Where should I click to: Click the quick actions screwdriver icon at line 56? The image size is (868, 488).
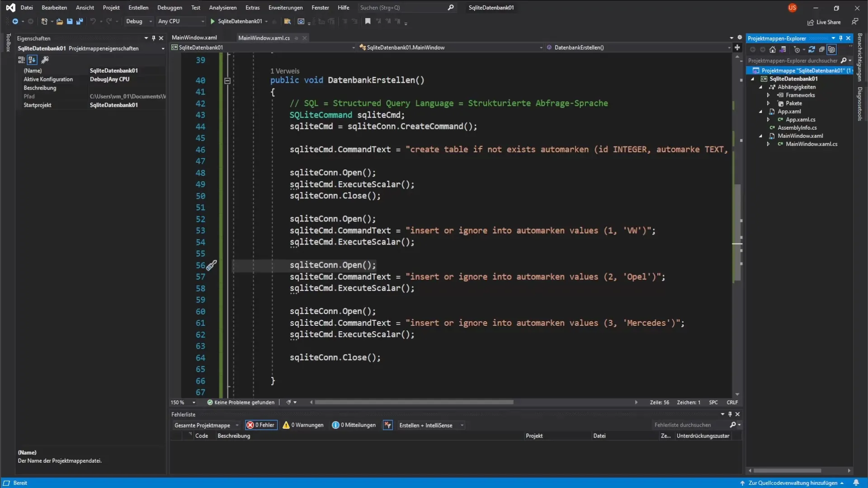(x=212, y=265)
